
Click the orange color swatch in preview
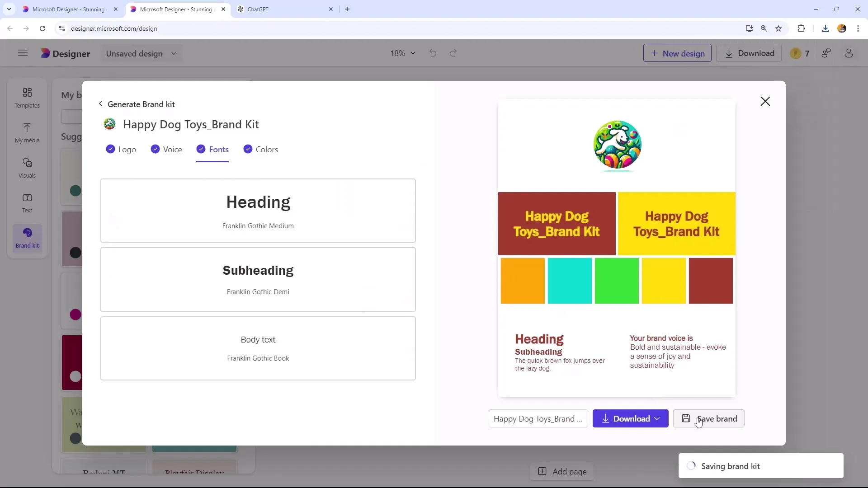(x=523, y=281)
